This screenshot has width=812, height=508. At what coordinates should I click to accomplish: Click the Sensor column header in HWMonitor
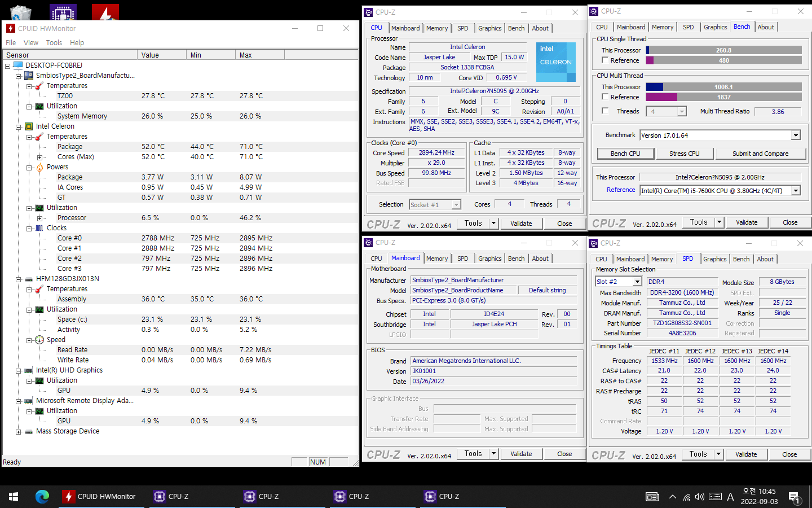point(70,55)
